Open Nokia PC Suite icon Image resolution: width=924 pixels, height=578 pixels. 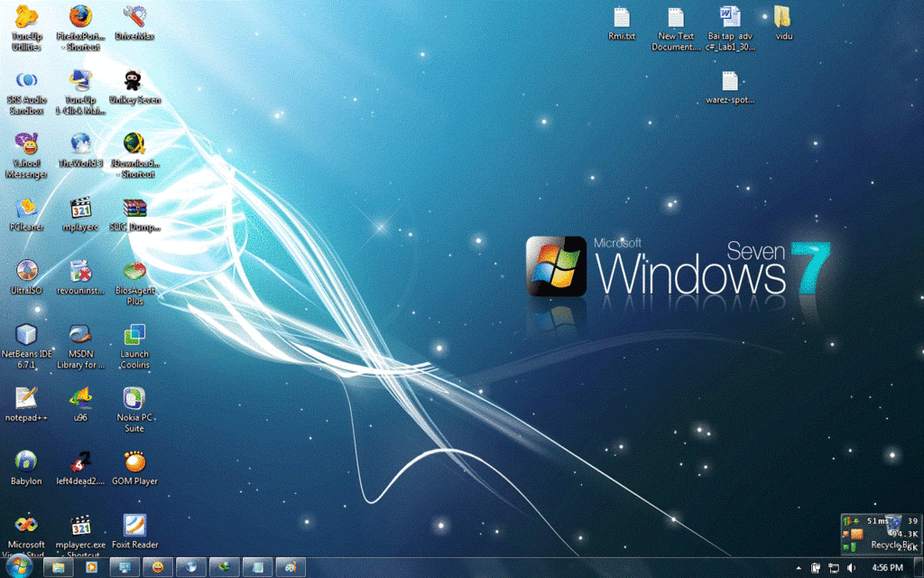pyautogui.click(x=134, y=409)
